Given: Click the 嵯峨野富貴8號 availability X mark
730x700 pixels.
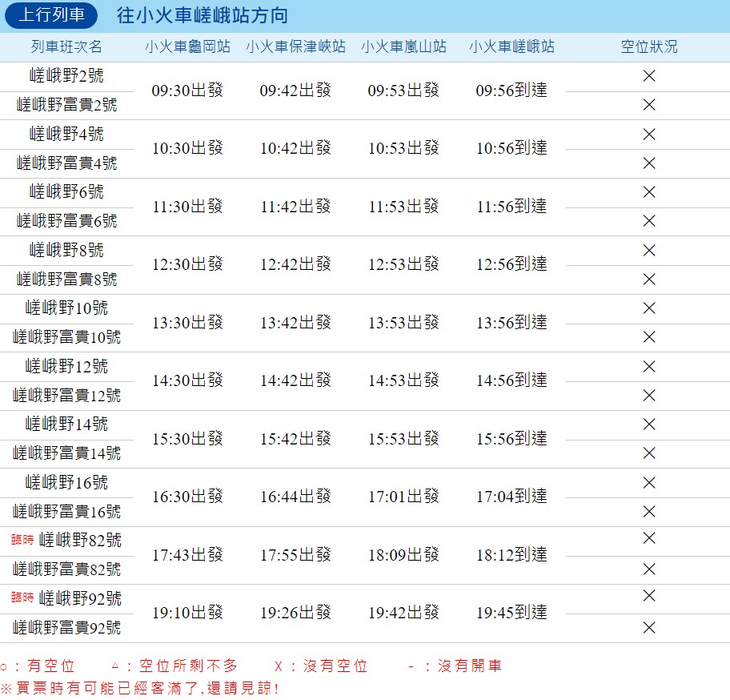Looking at the screenshot, I should [x=649, y=279].
